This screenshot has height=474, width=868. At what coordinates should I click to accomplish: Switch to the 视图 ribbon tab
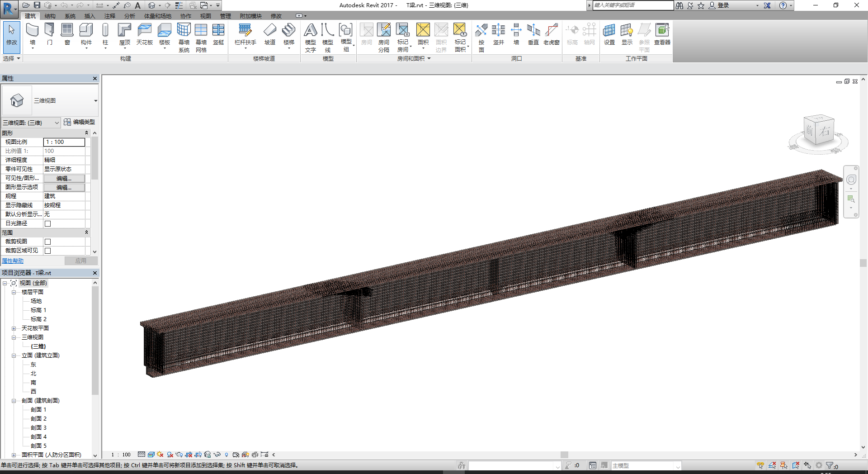click(x=206, y=15)
